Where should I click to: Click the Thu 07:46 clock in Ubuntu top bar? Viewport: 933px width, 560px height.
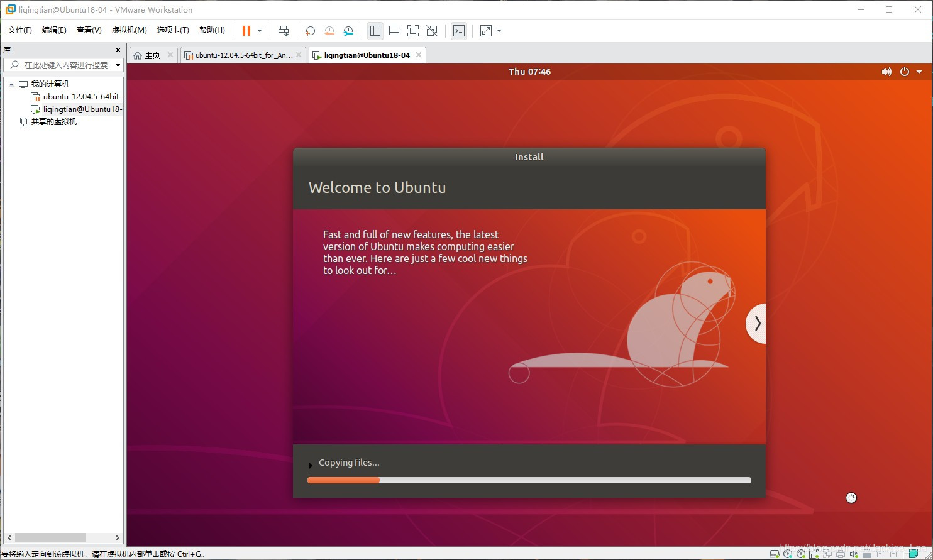[529, 72]
